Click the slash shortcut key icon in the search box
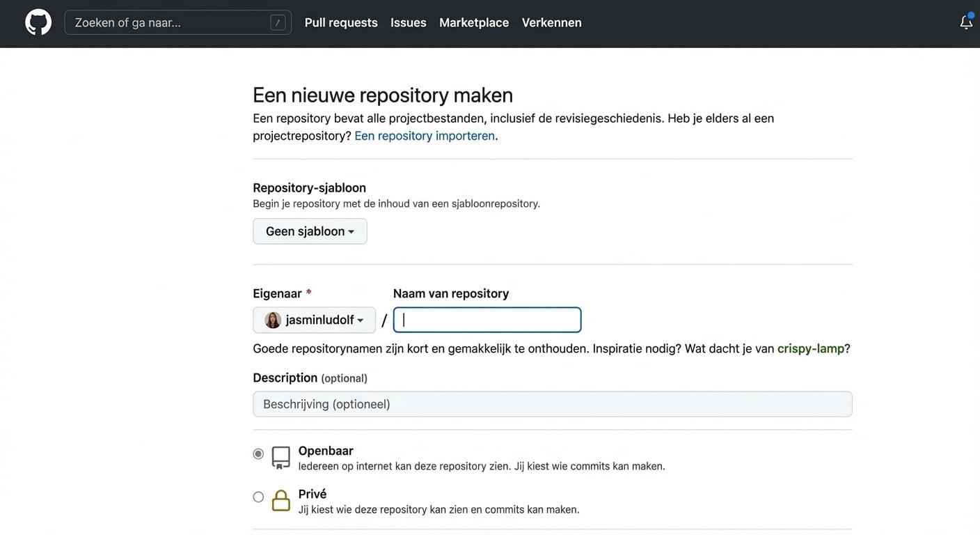This screenshot has height=535, width=980. [x=278, y=22]
